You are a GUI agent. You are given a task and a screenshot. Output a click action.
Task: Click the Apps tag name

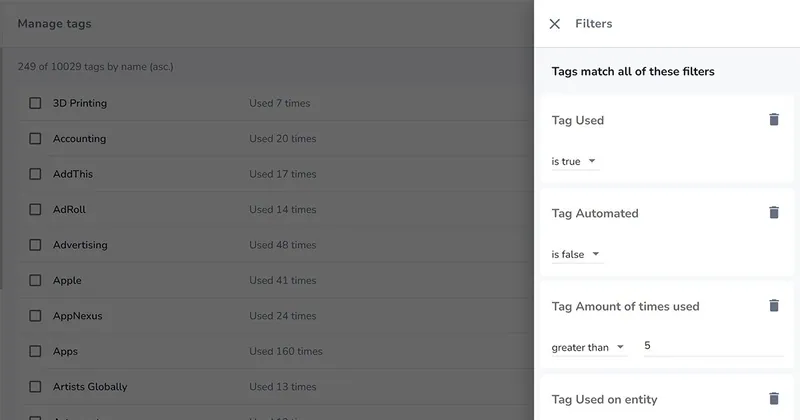point(65,352)
